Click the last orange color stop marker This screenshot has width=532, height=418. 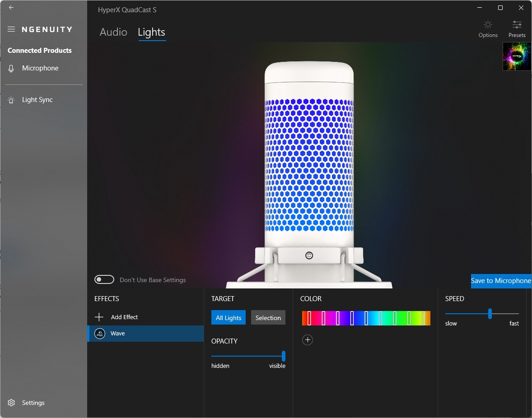(423, 318)
